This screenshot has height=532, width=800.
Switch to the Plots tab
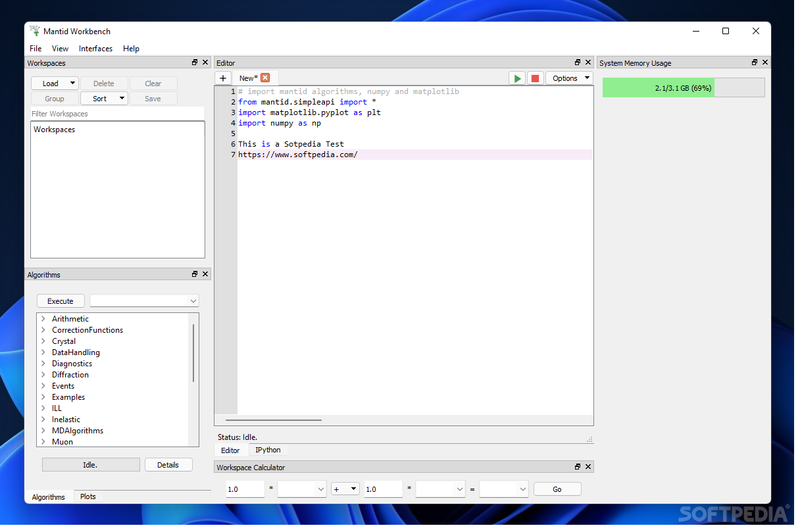click(x=88, y=496)
